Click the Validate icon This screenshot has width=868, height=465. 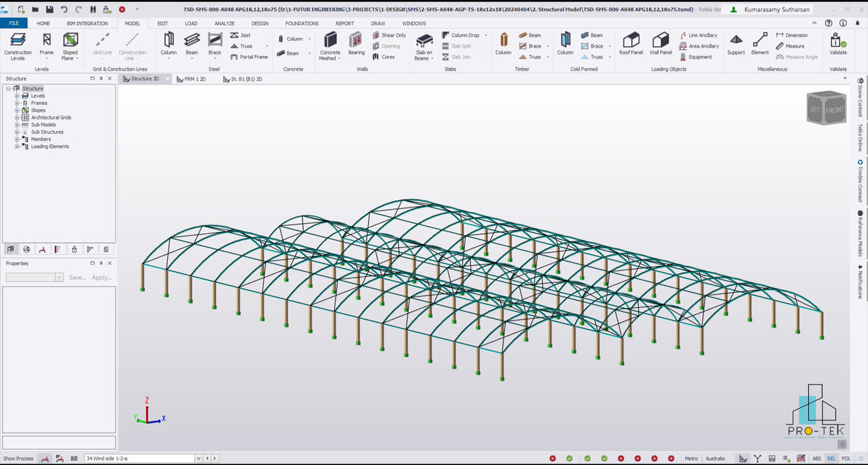(x=838, y=44)
